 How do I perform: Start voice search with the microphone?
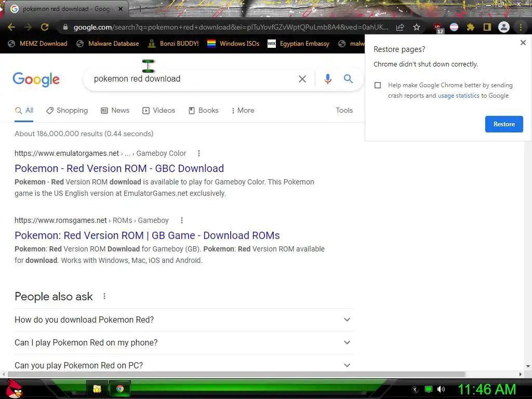pos(327,79)
